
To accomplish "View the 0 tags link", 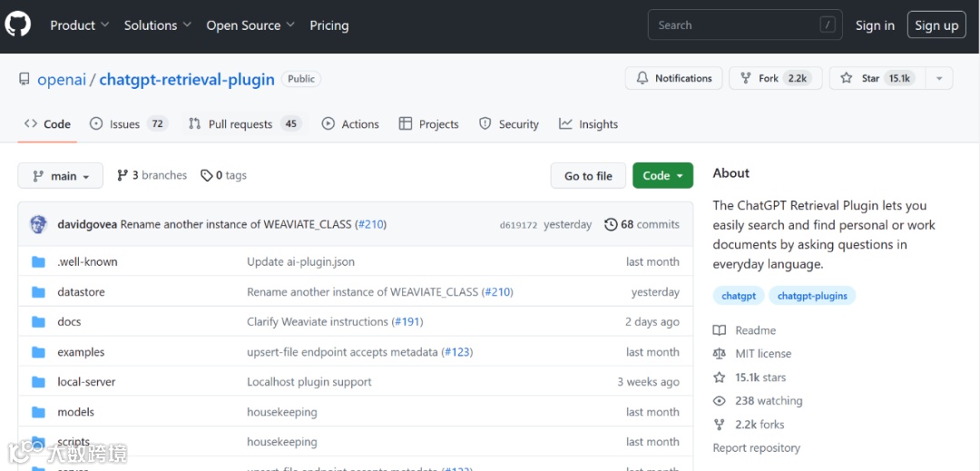I will pos(223,175).
